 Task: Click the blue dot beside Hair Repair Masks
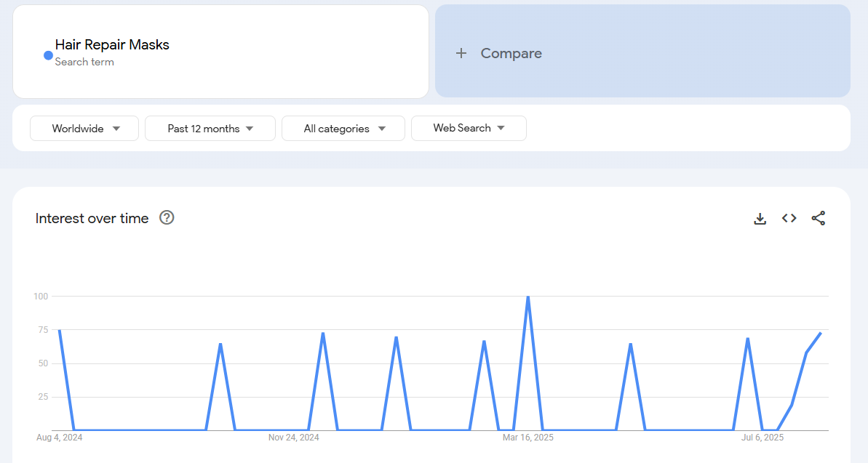coord(48,55)
